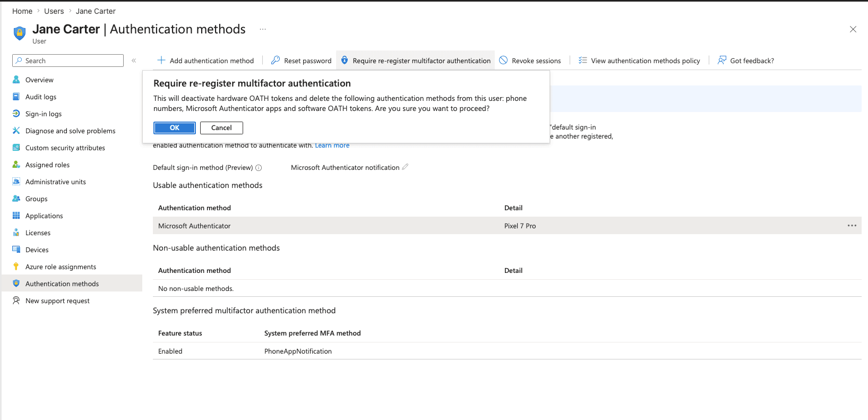Edit default sign-in method pencil icon

coord(405,167)
